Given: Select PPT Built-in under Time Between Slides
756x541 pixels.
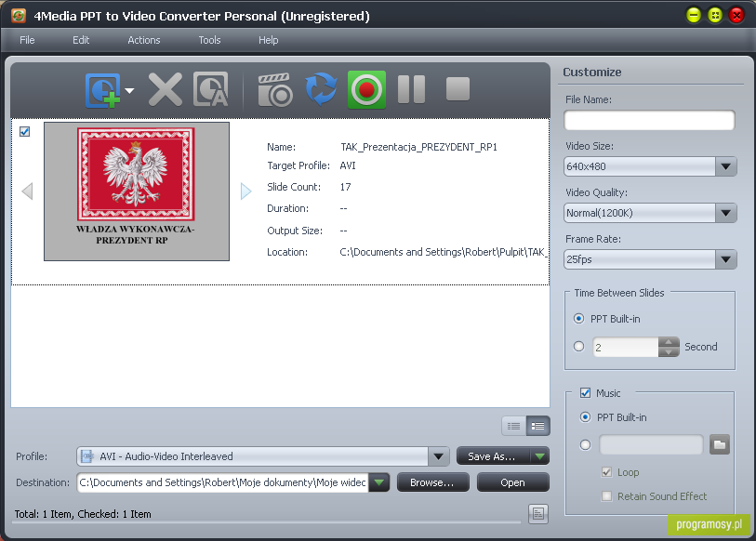Looking at the screenshot, I should coord(579,319).
